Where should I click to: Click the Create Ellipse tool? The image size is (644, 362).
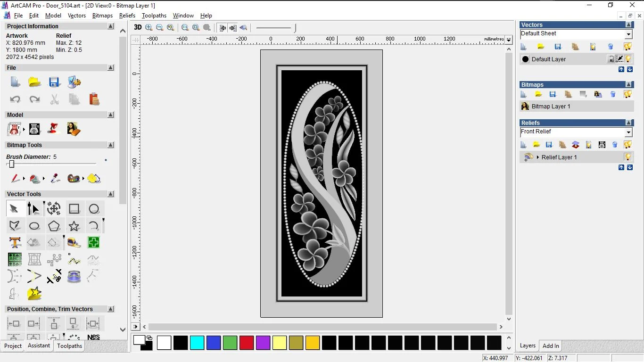[34, 226]
